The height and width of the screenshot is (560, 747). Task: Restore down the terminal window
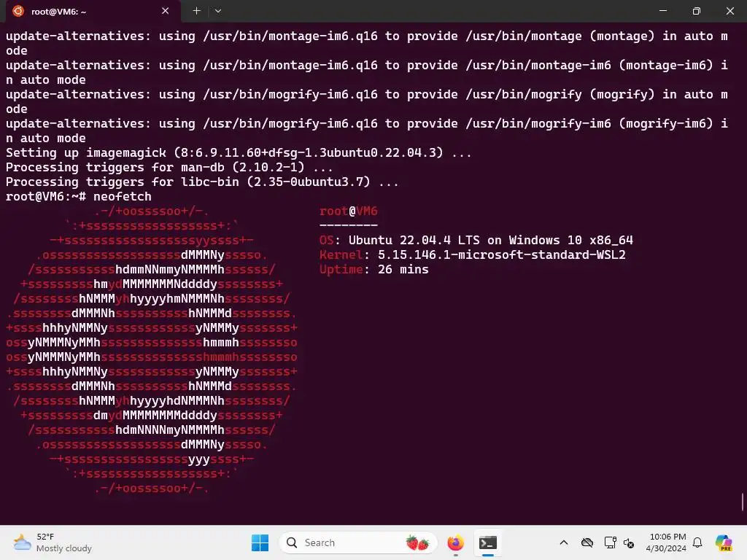click(696, 11)
